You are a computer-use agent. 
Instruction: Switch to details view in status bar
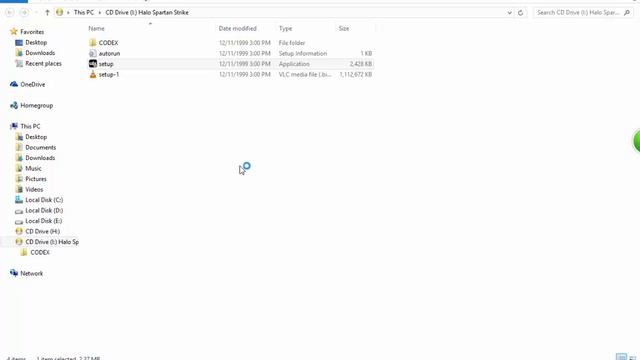click(621, 357)
